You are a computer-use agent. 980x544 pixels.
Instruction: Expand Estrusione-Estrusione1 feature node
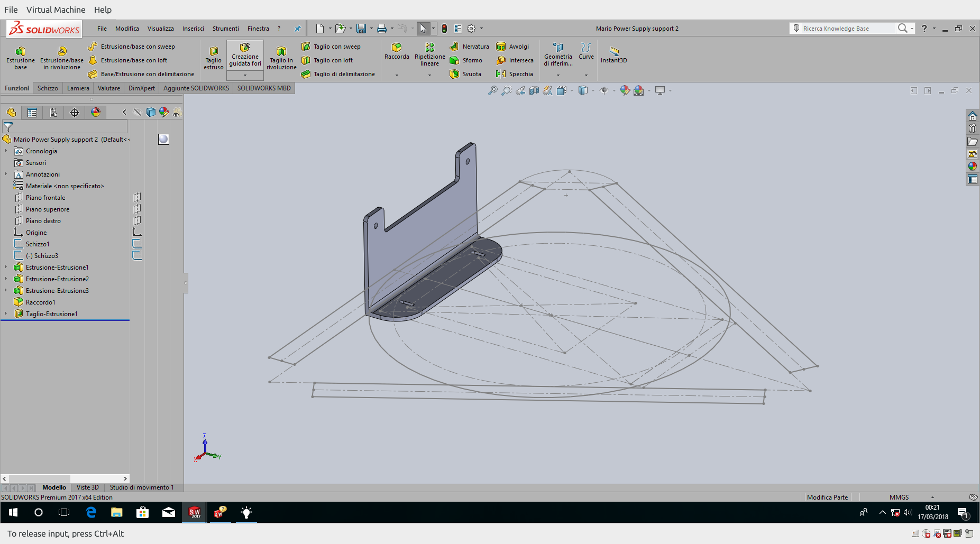click(x=6, y=267)
